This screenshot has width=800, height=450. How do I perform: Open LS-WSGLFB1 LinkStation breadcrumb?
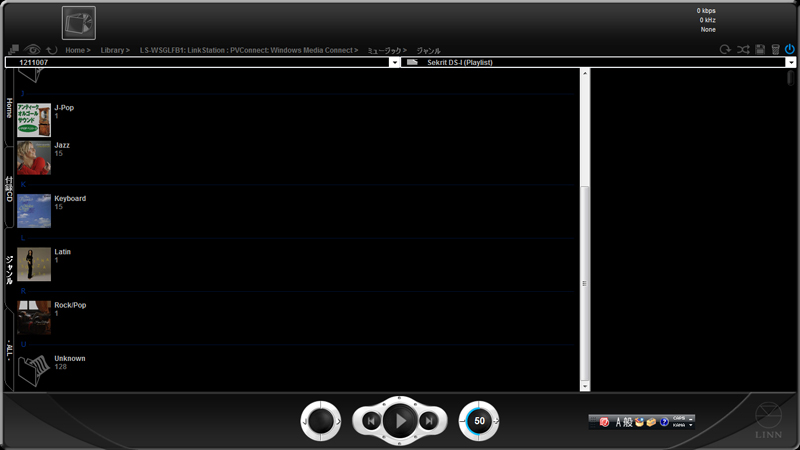point(249,50)
